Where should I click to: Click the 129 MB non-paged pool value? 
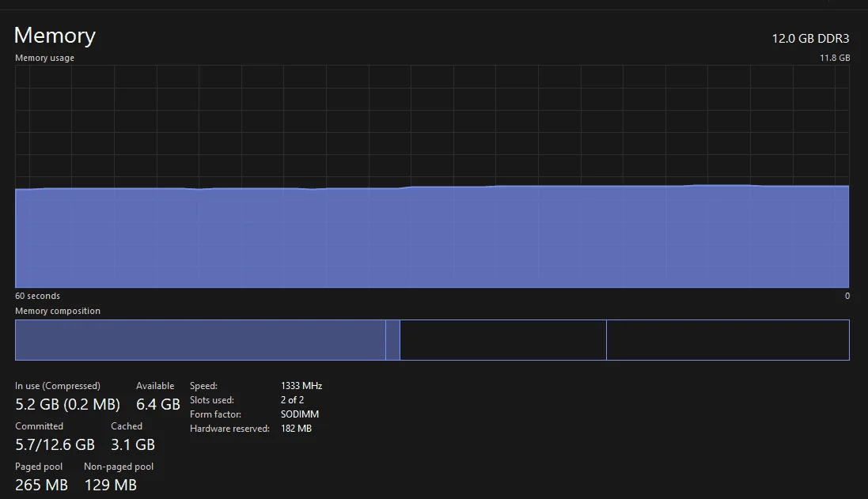(110, 486)
